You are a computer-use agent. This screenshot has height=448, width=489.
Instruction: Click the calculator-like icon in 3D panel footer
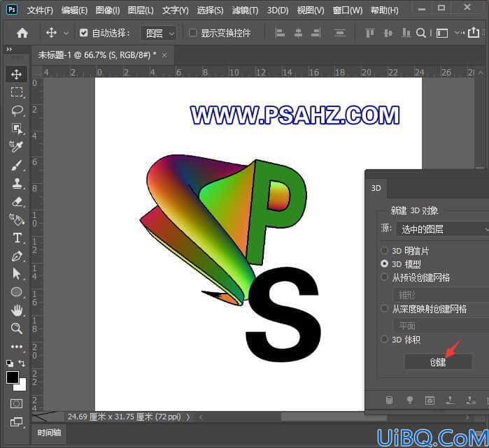click(389, 400)
